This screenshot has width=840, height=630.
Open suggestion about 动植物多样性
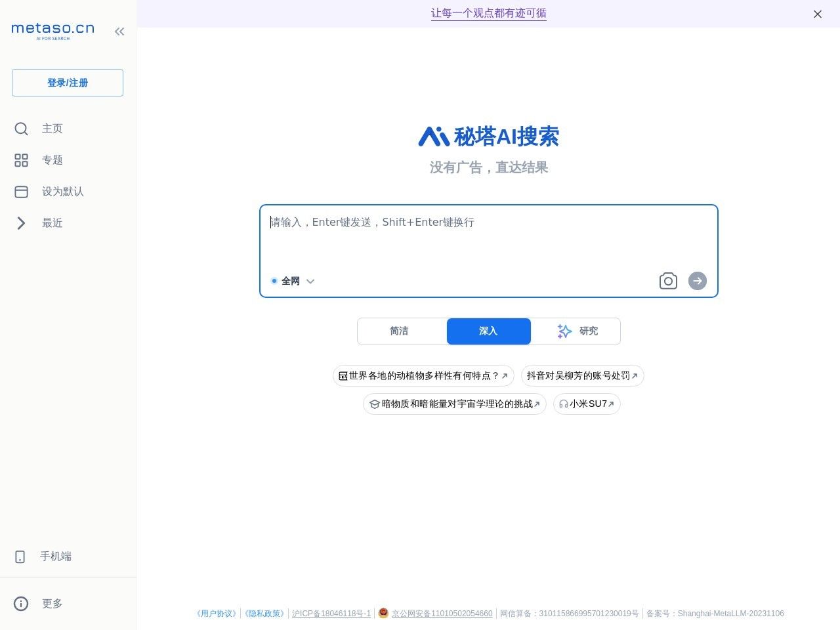click(423, 376)
